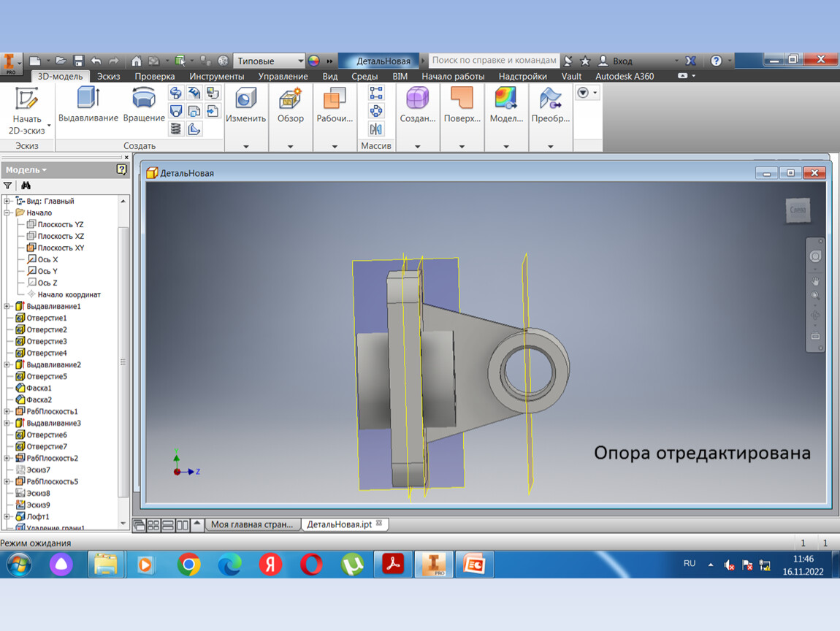Click the Autodesk A360 tab
The width and height of the screenshot is (840, 631).
pyautogui.click(x=624, y=76)
